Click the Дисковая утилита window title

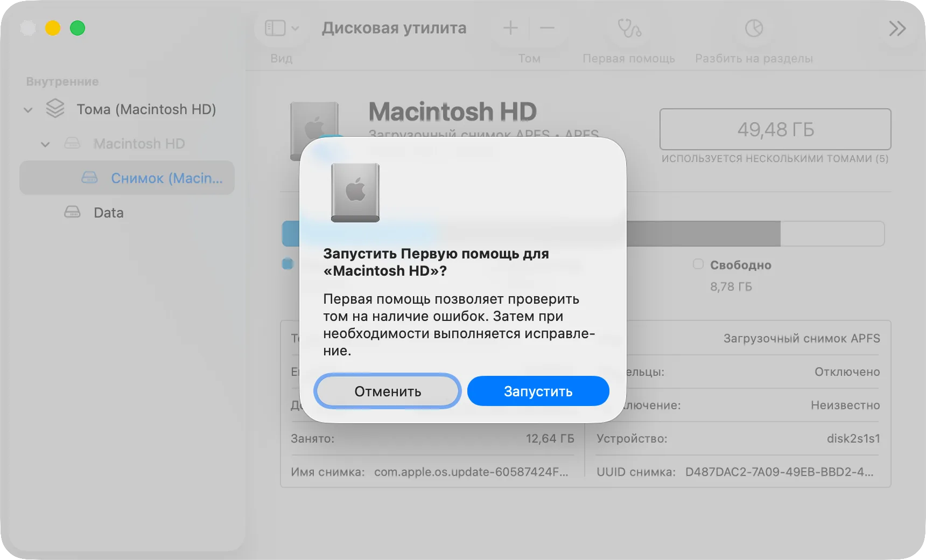(394, 28)
